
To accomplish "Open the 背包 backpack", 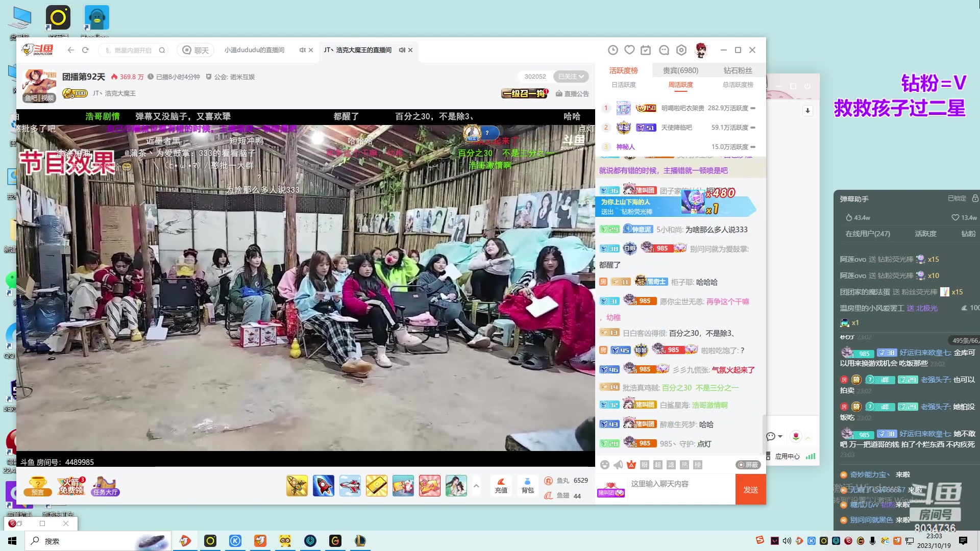I will pos(528,486).
